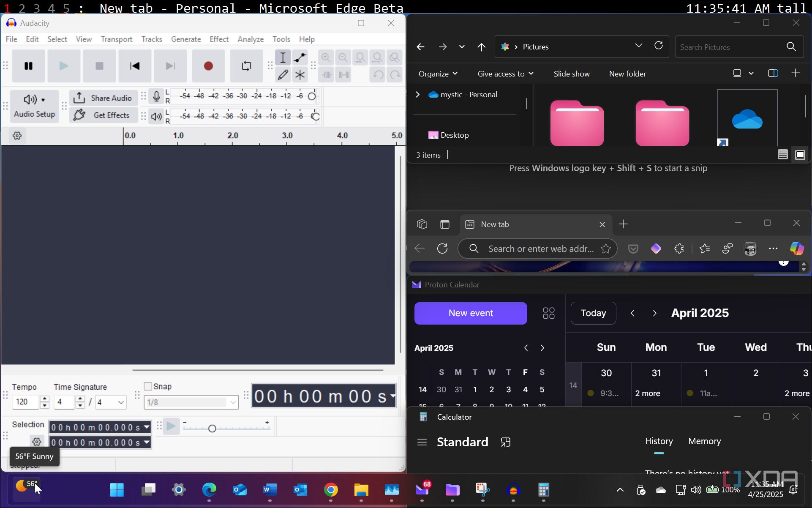Click the Pause button in Audacity
This screenshot has width=812, height=508.
point(28,66)
